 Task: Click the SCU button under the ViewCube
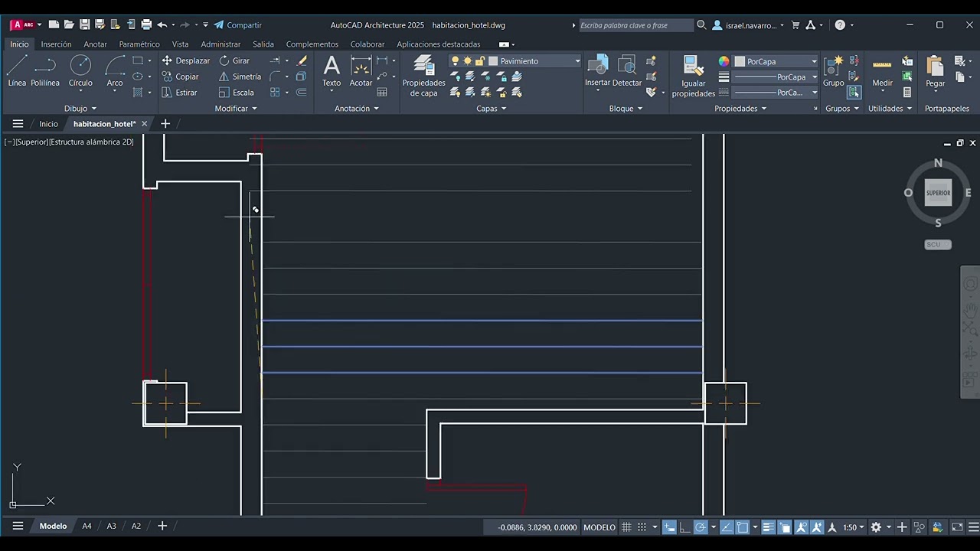[x=938, y=245]
